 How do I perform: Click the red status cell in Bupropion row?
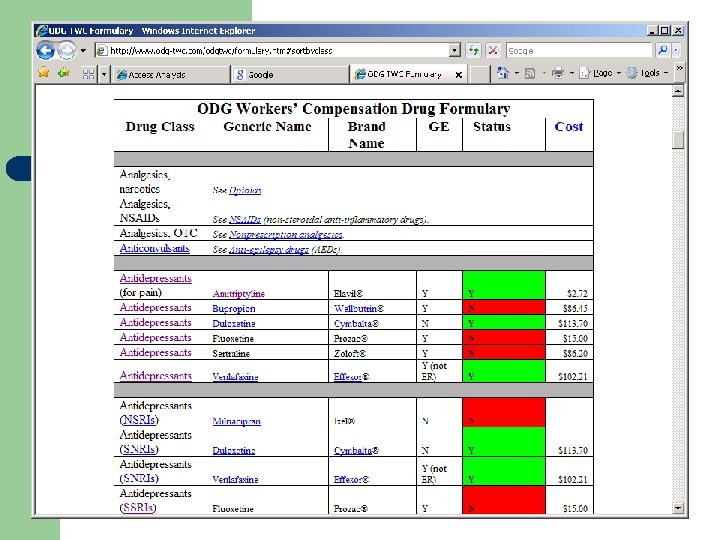tap(504, 308)
